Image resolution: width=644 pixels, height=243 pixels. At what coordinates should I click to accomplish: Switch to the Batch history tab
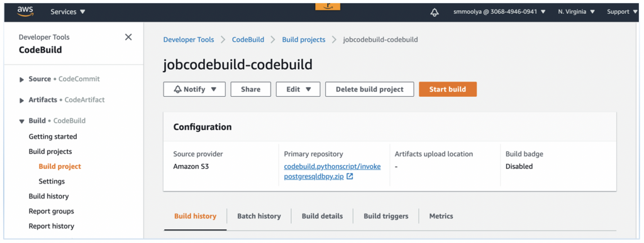pyautogui.click(x=259, y=216)
